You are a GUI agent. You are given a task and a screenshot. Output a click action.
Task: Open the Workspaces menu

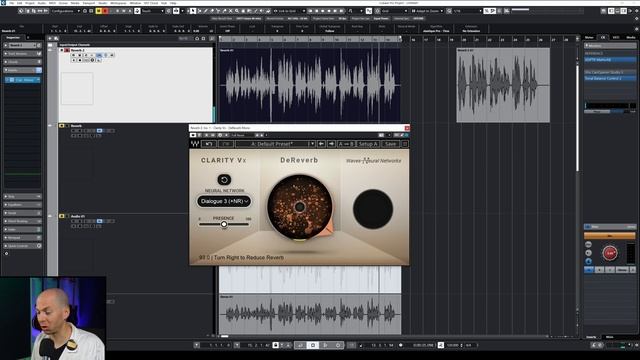pyautogui.click(x=118, y=3)
